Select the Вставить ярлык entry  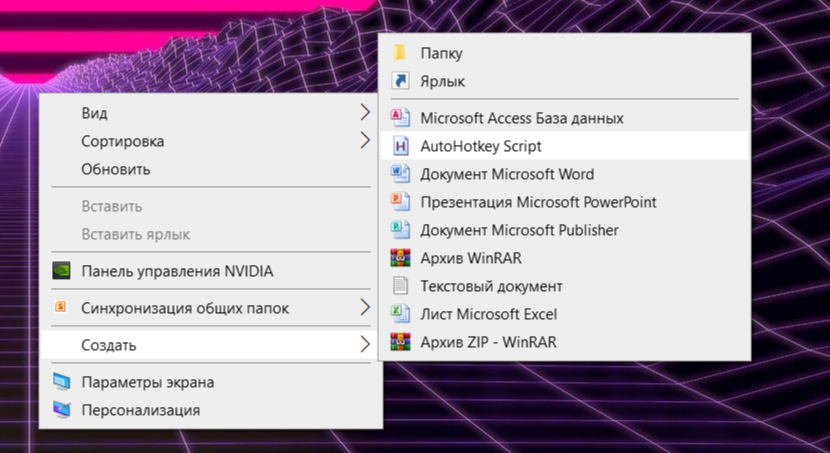pos(211,234)
